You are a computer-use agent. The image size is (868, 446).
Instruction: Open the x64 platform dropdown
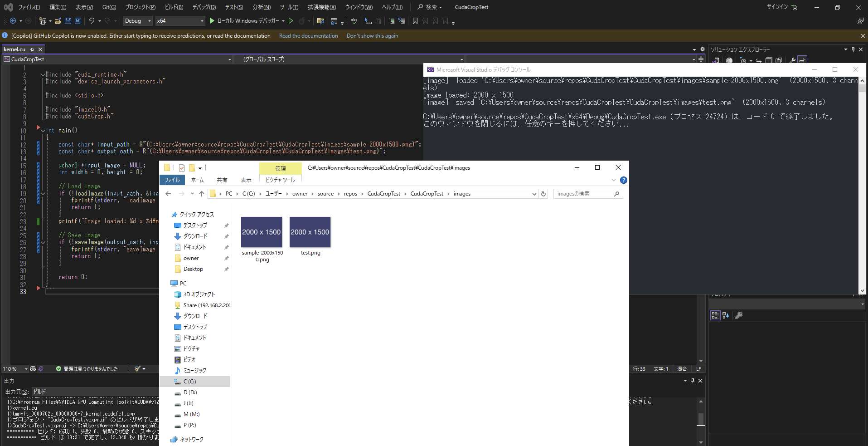coord(180,21)
